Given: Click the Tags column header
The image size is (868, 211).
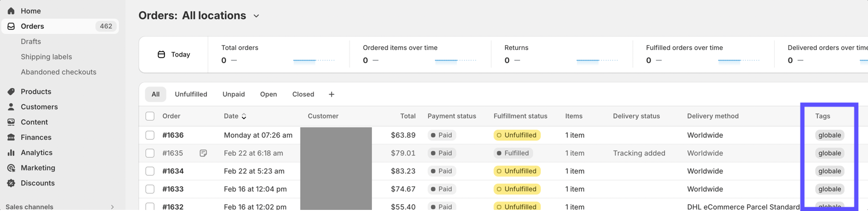Looking at the screenshot, I should click(x=822, y=116).
